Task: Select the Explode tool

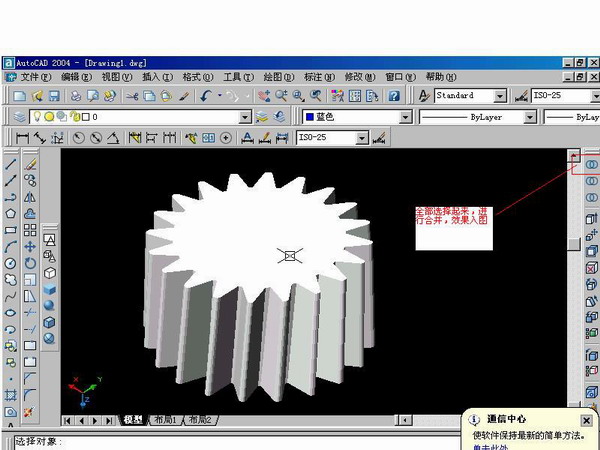Action: pyautogui.click(x=30, y=412)
